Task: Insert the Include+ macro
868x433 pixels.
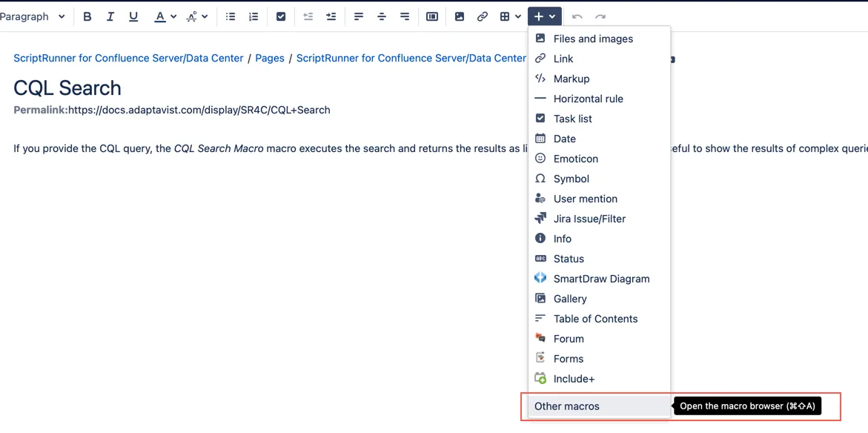Action: pos(600,379)
